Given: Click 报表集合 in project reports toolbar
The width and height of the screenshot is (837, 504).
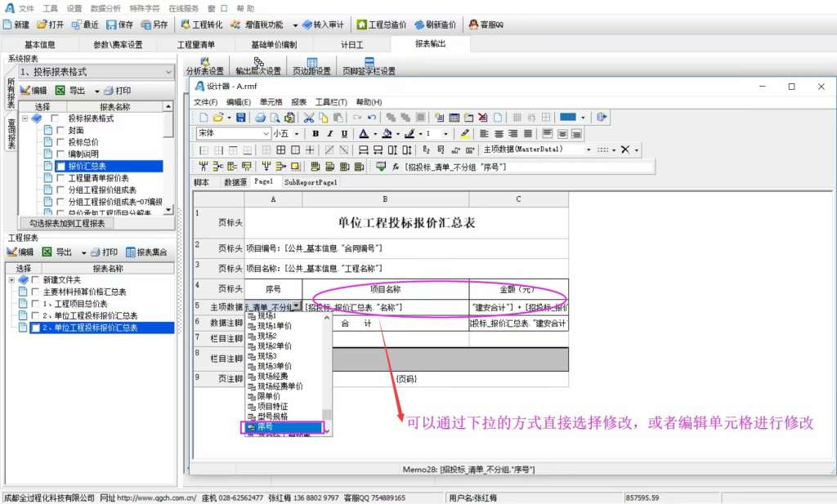Looking at the screenshot, I should (x=147, y=252).
